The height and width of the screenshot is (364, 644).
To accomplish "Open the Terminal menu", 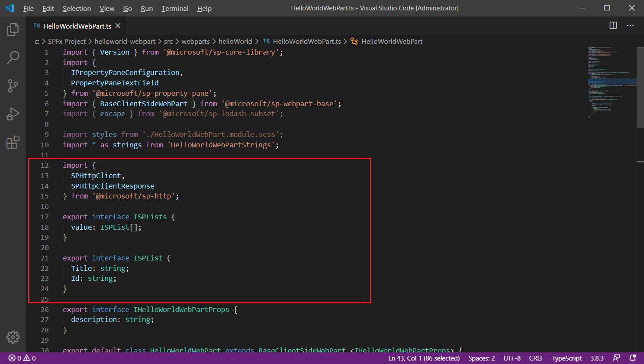I will 175,8.
